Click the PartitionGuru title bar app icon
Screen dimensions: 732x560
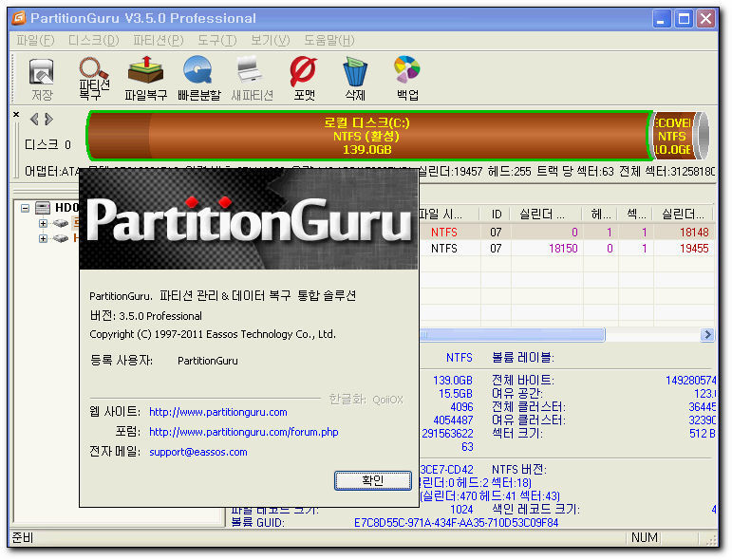tap(19, 18)
